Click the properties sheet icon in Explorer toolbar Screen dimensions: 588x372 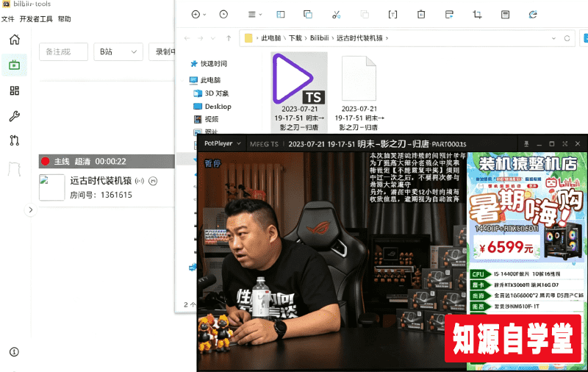[x=505, y=14]
